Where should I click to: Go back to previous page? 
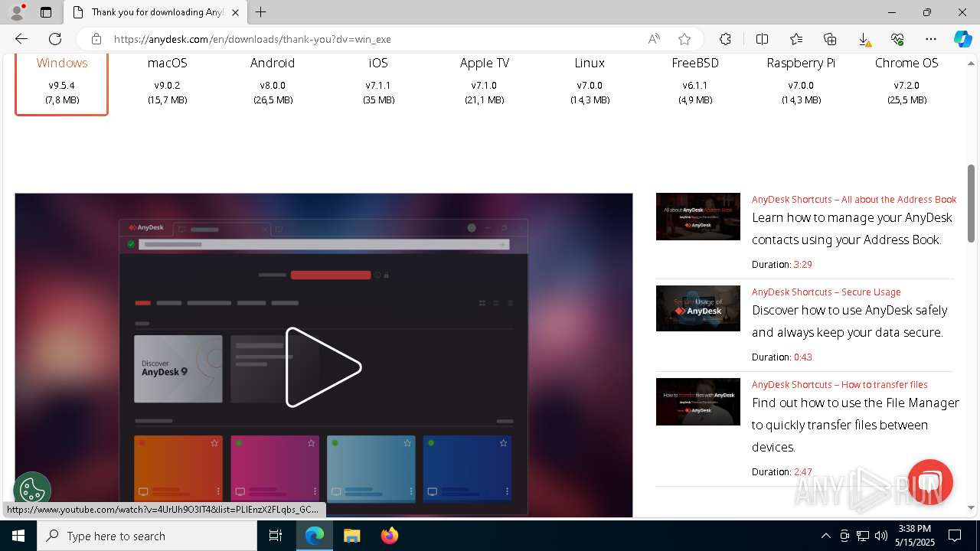(21, 39)
